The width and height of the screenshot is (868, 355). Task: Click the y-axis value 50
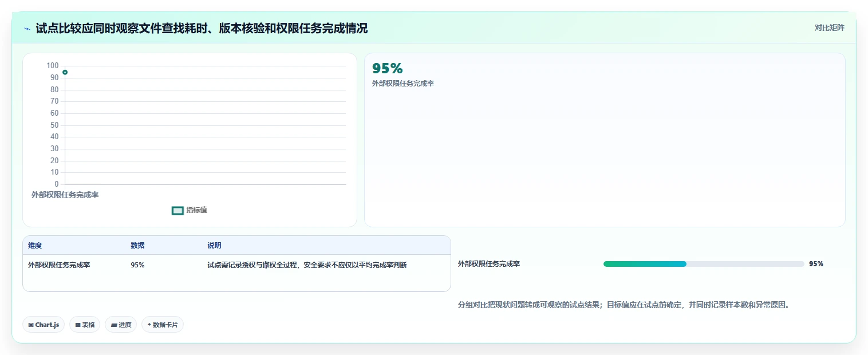tap(54, 125)
